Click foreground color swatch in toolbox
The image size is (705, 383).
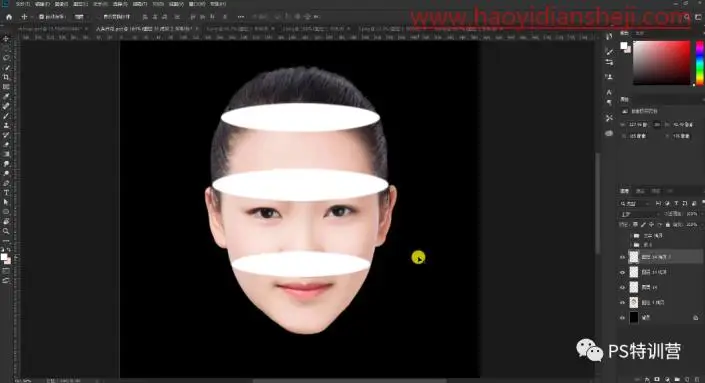coord(4,257)
